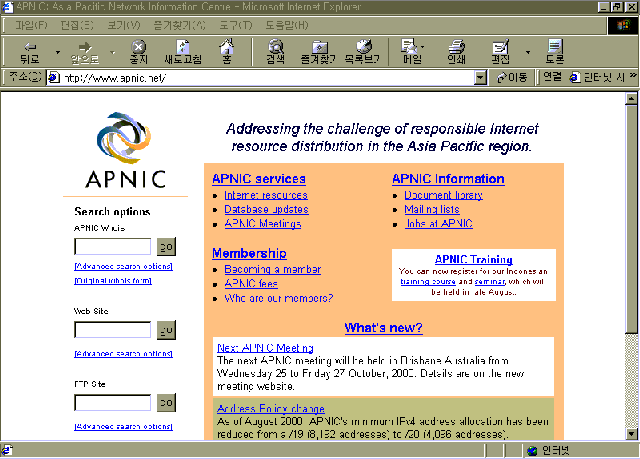640x459 pixels.
Task: Open the 도구(T) menu
Action: (236, 25)
